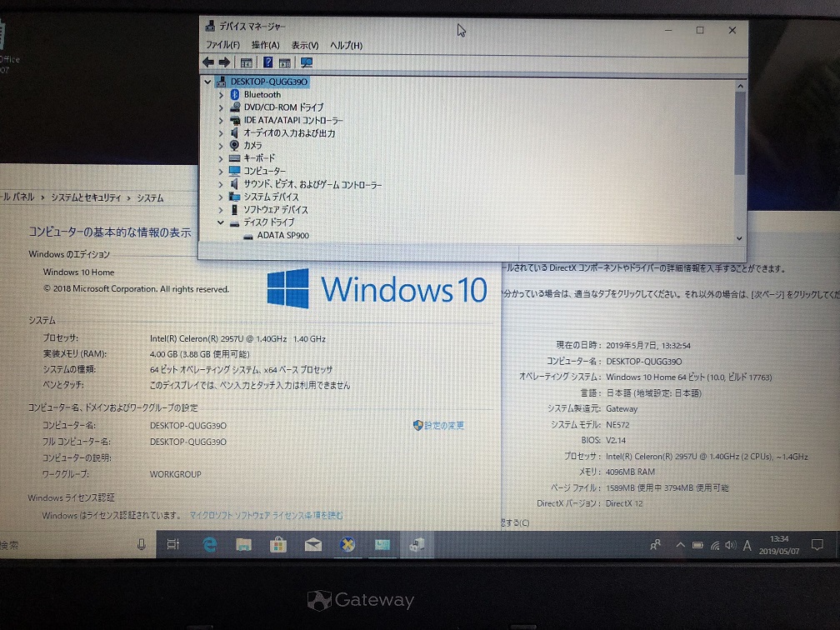Click the Back arrow in Device Manager toolbar
Viewport: 840px width, 630px height.
[208, 62]
